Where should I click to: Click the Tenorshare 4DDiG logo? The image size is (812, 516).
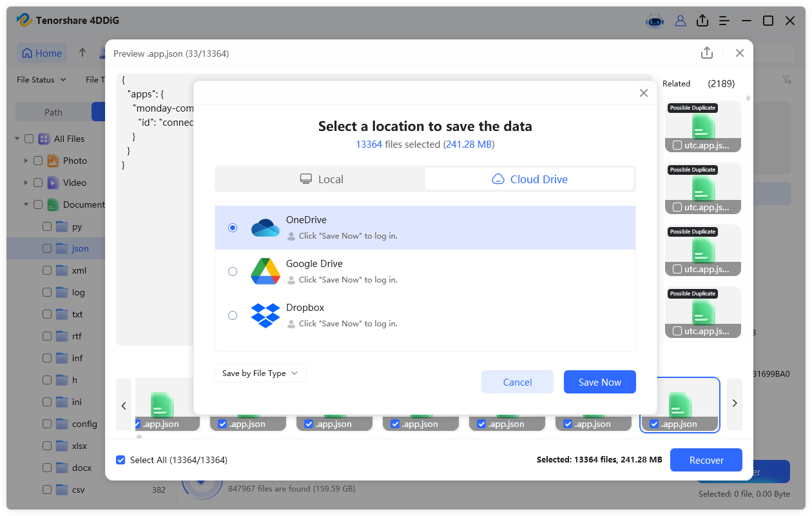click(x=24, y=21)
